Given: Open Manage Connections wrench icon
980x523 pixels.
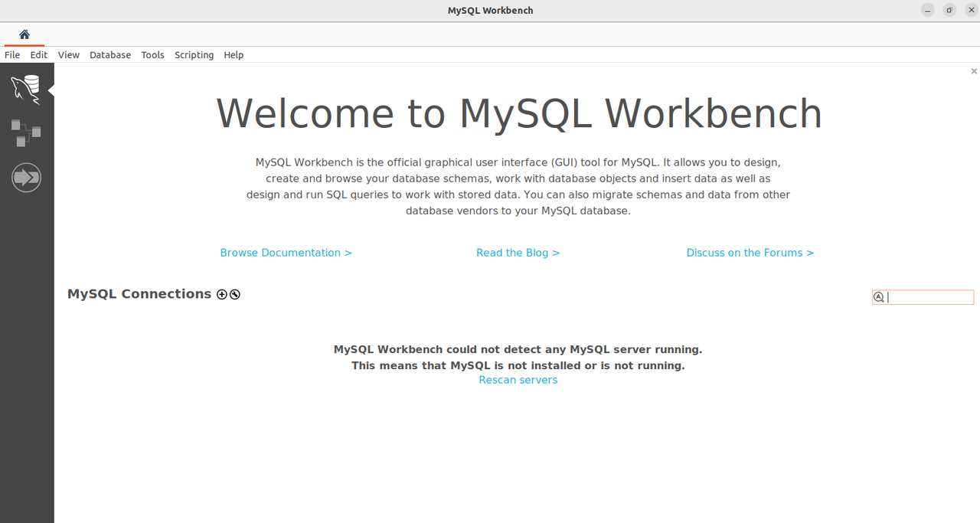Looking at the screenshot, I should (x=235, y=294).
